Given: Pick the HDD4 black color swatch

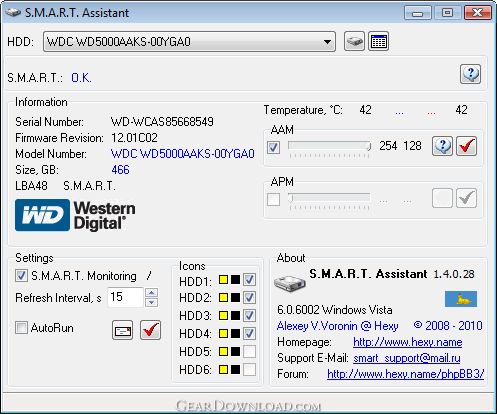Looking at the screenshot, I should tap(235, 334).
